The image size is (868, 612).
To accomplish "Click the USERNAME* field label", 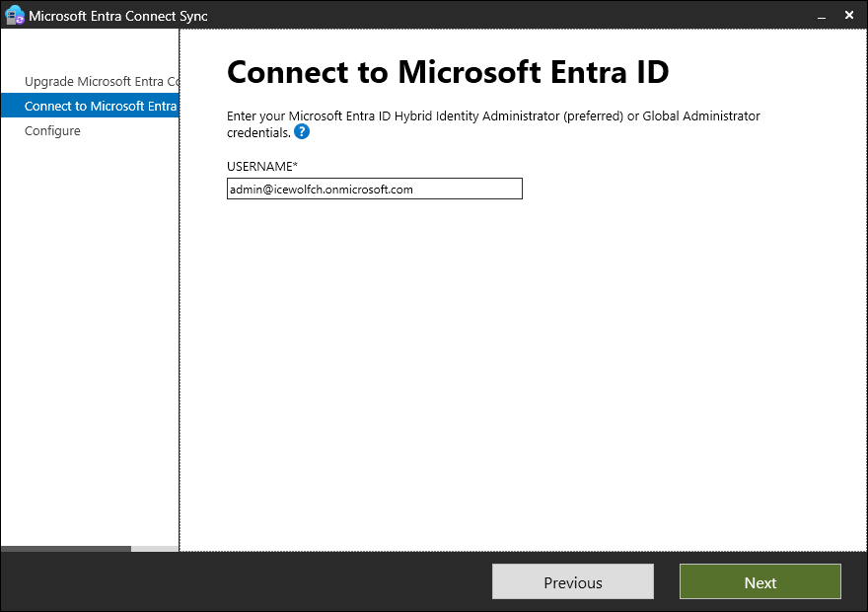I will point(262,166).
